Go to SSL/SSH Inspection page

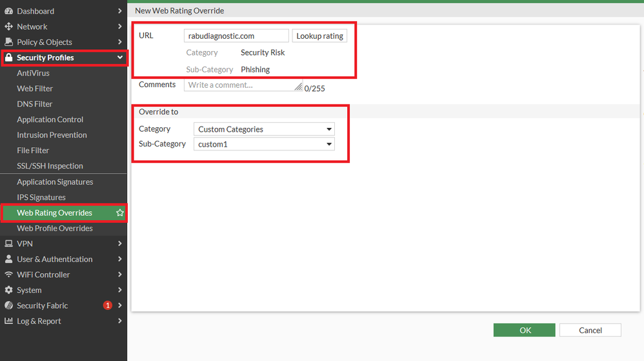pos(50,166)
